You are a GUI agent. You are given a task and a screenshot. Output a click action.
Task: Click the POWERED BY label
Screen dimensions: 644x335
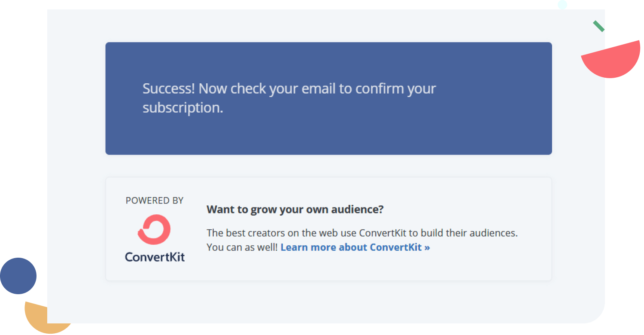[155, 201]
